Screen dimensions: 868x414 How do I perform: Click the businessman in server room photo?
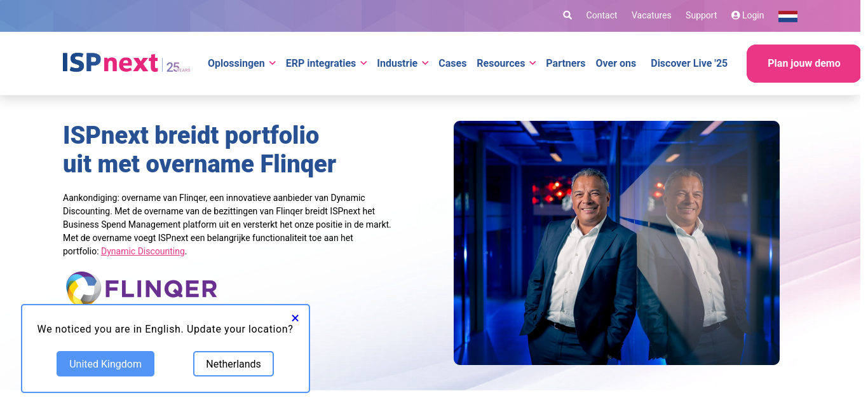click(616, 243)
